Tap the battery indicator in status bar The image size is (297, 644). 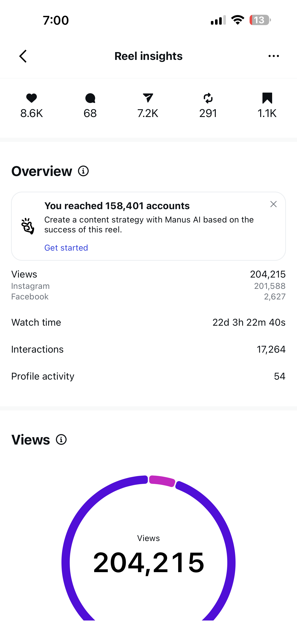(x=260, y=20)
